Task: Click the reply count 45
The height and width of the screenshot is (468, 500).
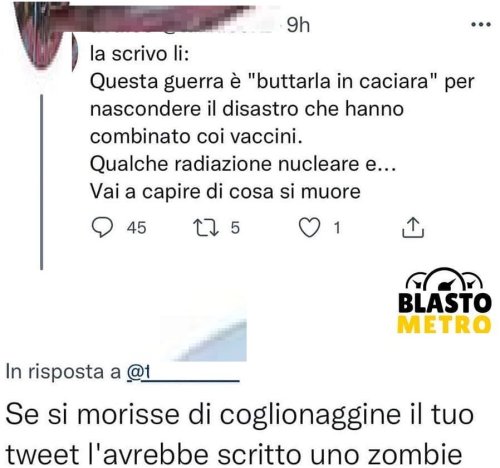Action: coord(137,228)
